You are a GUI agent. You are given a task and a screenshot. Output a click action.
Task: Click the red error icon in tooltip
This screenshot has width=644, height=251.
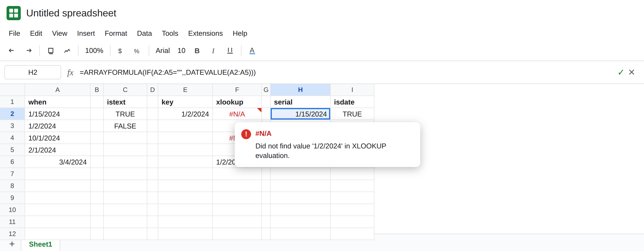[x=246, y=134]
